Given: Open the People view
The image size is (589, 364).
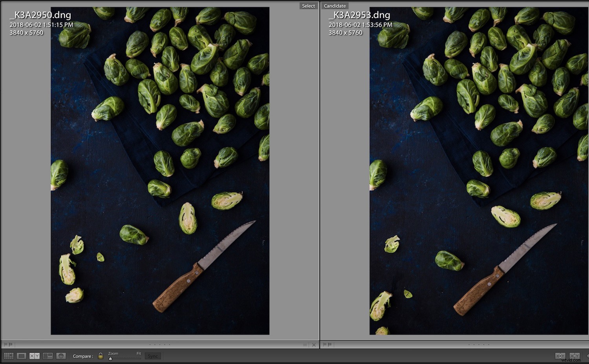Looking at the screenshot, I should point(61,356).
